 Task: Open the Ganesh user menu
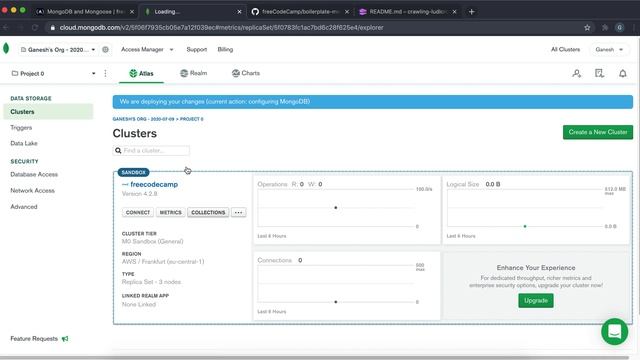click(609, 49)
